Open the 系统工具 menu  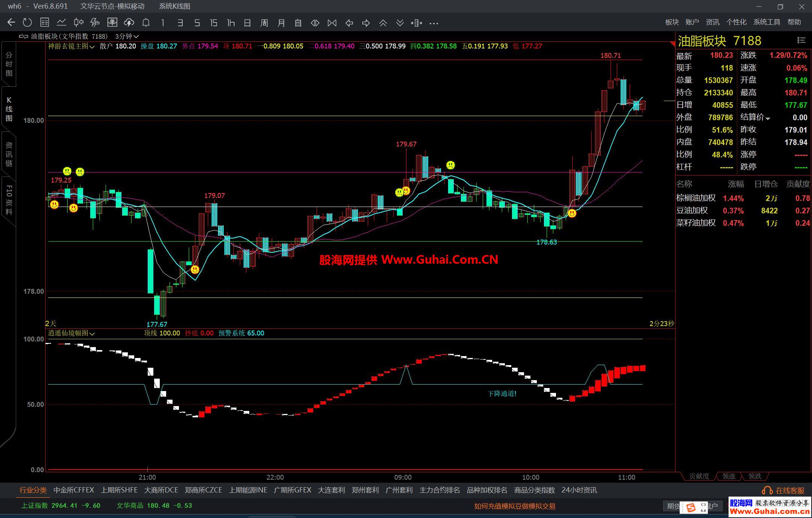(767, 22)
